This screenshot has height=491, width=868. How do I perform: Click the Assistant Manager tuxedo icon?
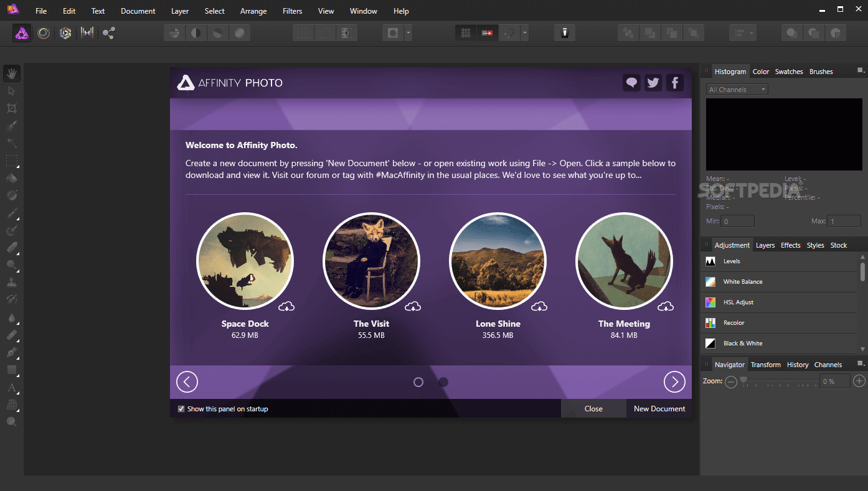tap(565, 33)
